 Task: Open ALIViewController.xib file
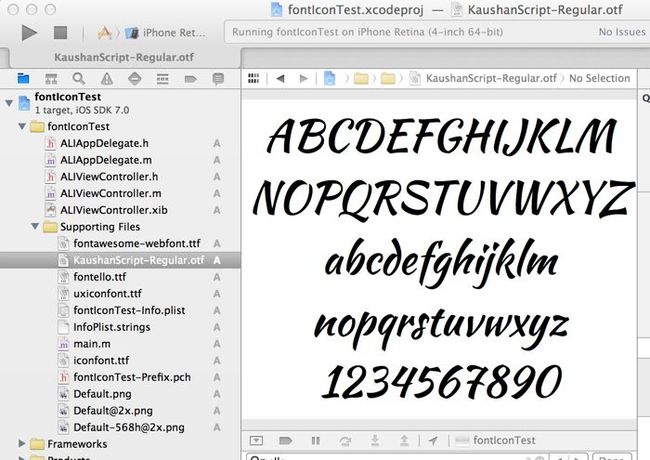tap(114, 210)
